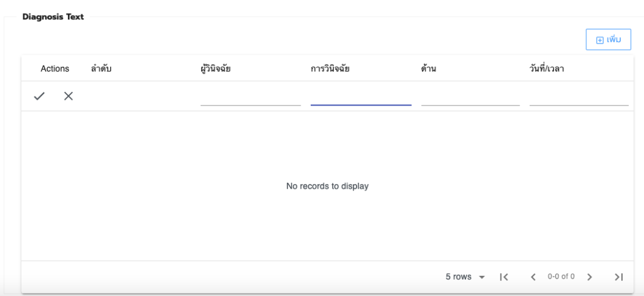Click the ด้าน column header
The image size is (644, 296).
click(428, 69)
